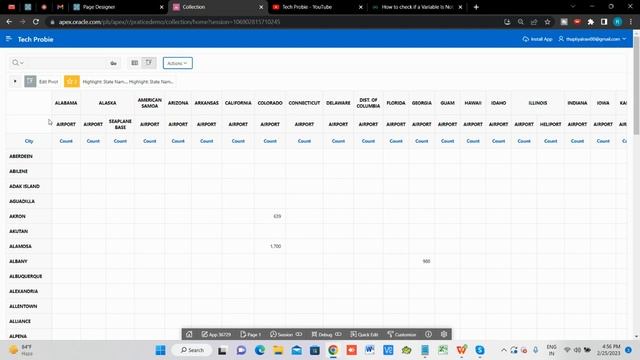This screenshot has width=640, height=360.
Task: Open the search column selector magnifier dropdown
Action: (18, 63)
